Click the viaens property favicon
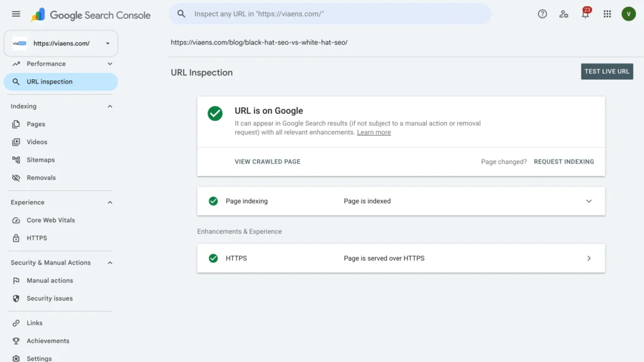 pos(19,43)
